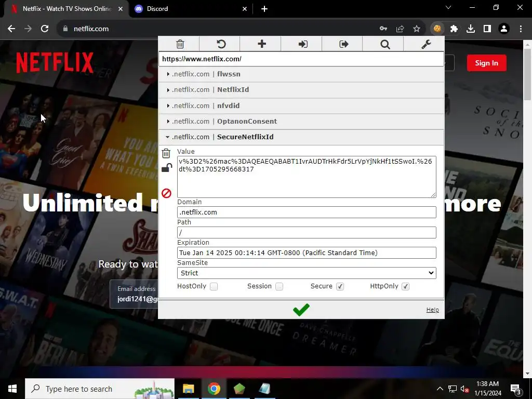Toggle the Session checkbox
532x399 pixels.
(279, 286)
